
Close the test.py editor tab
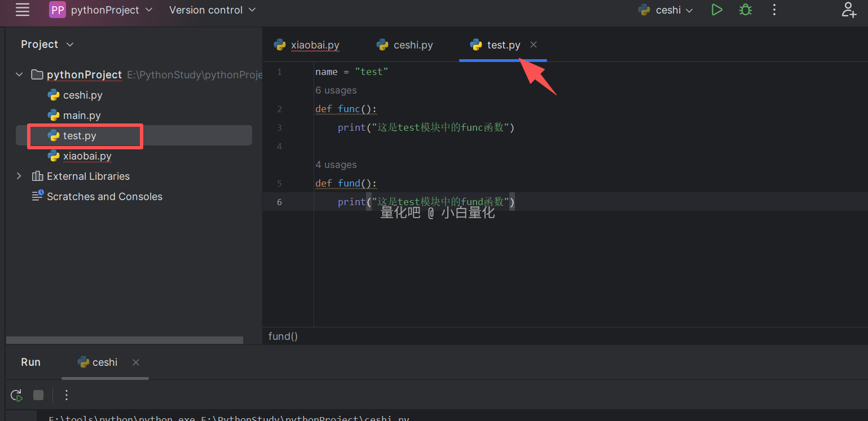(x=534, y=45)
